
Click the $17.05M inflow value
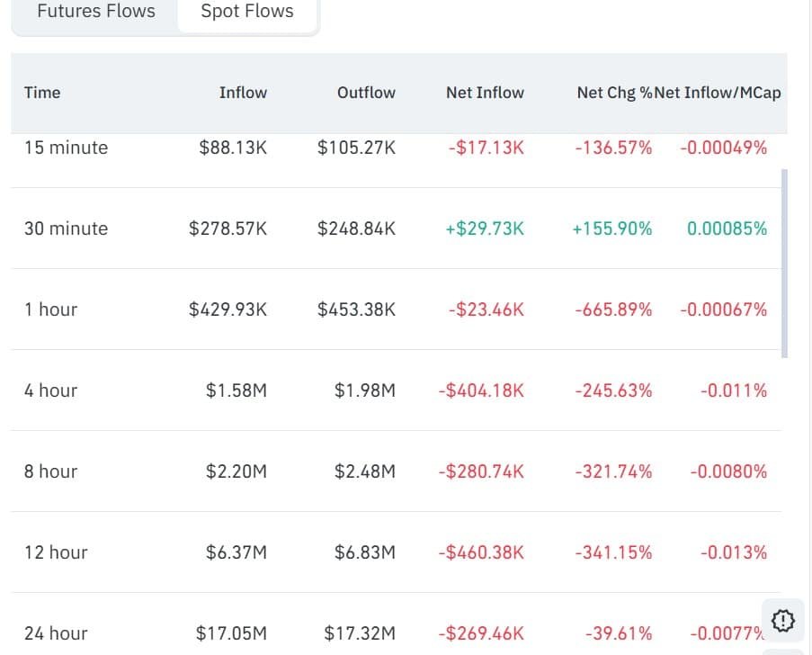point(231,633)
